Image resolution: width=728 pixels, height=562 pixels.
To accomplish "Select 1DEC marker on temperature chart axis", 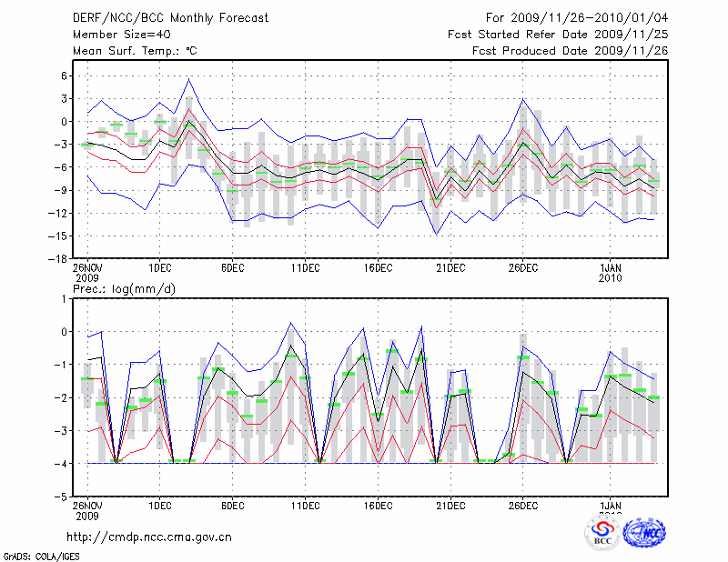I will coord(160,267).
